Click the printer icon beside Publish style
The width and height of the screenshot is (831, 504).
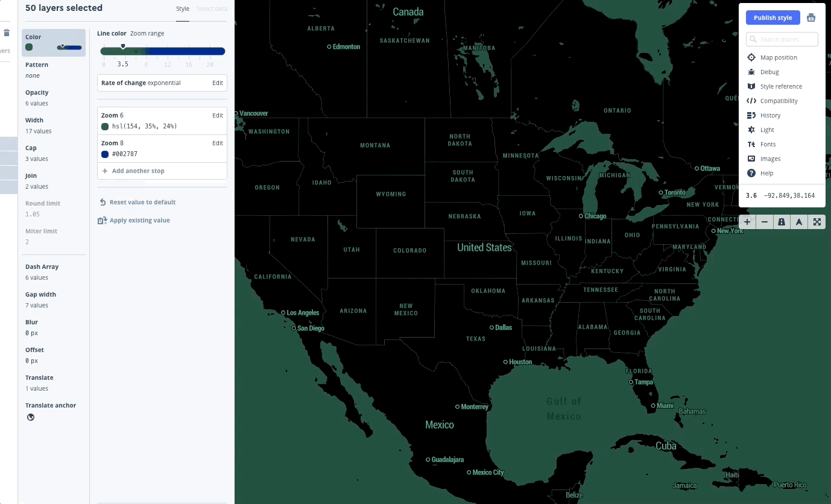coord(811,17)
